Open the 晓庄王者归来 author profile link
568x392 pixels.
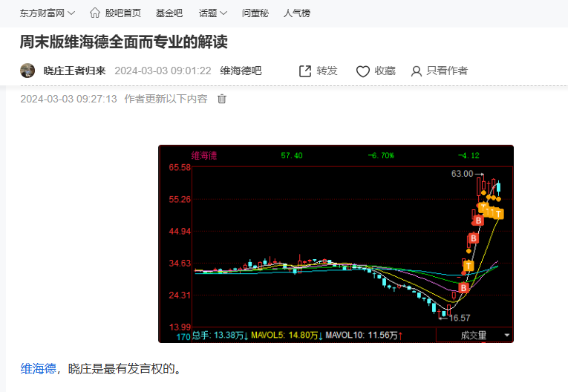pyautogui.click(x=75, y=71)
